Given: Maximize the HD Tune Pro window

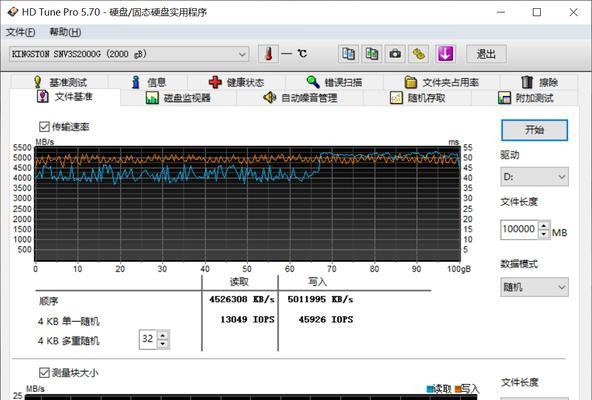Looking at the screenshot, I should pos(536,12).
